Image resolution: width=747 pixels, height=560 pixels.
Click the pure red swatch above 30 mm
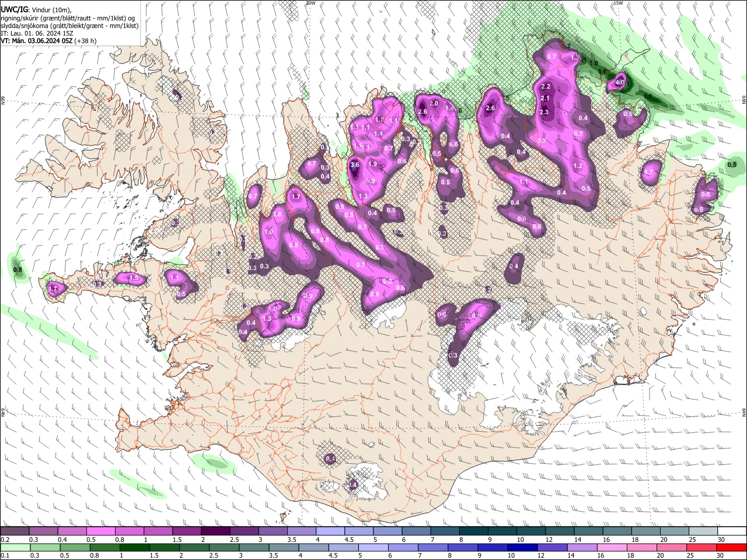click(x=732, y=547)
